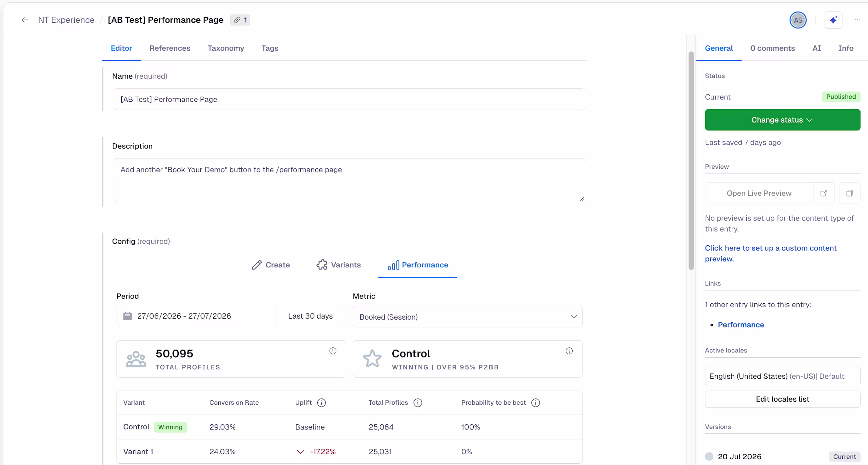Open the AS user avatar

(x=798, y=20)
